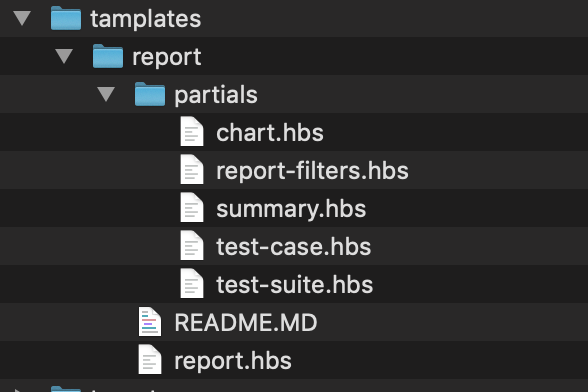Open the README.MD file

point(246,323)
